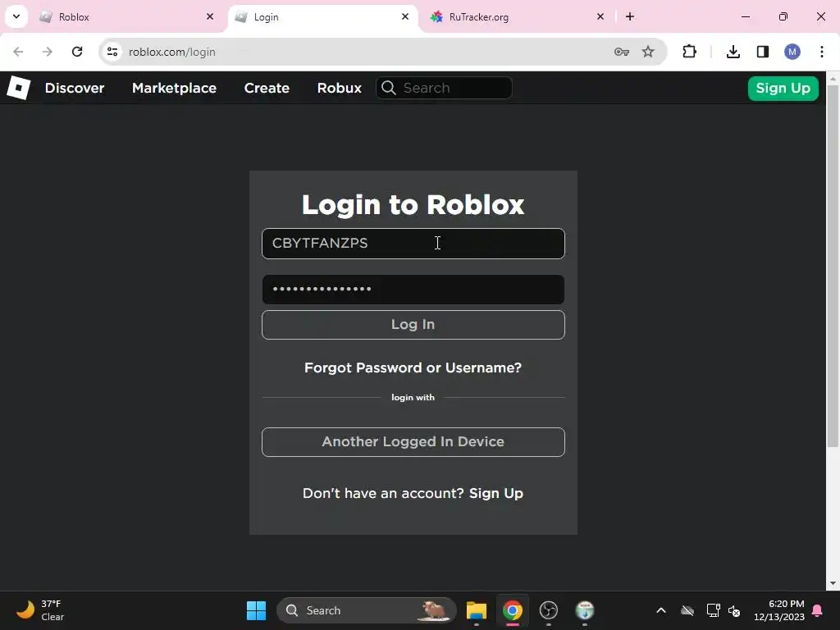Click the muted volume tray icon

click(x=734, y=610)
